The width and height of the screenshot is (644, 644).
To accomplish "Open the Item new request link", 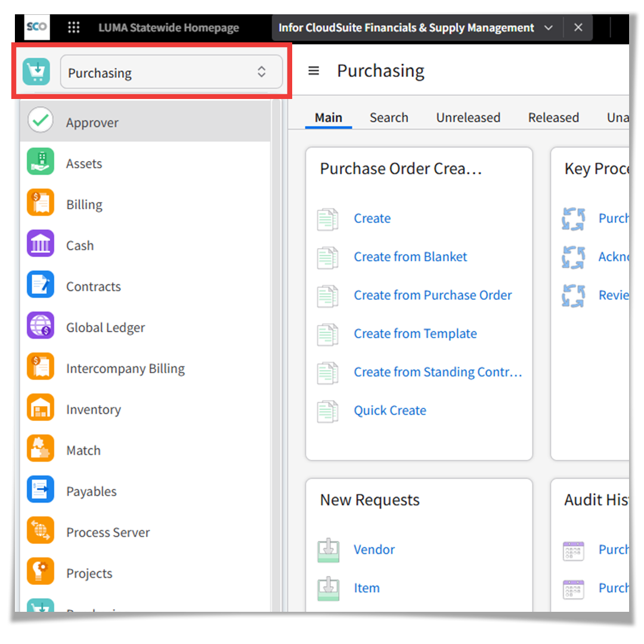I will (x=366, y=588).
